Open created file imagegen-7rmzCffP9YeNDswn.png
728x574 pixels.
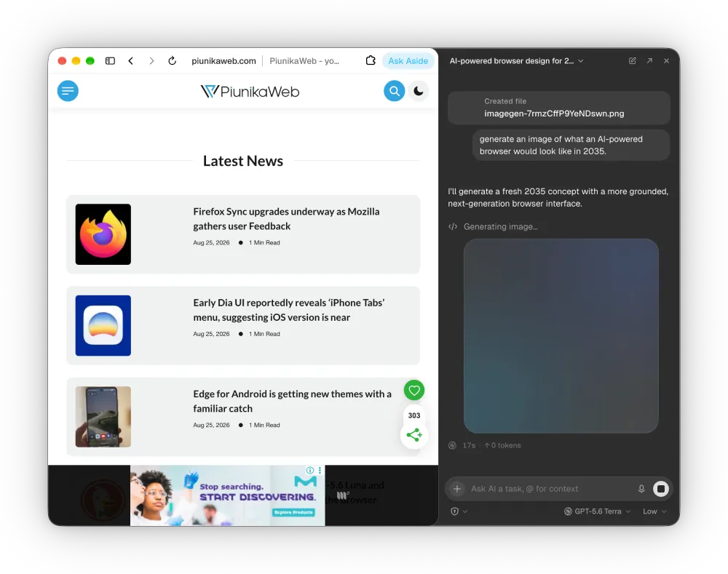coord(559,108)
